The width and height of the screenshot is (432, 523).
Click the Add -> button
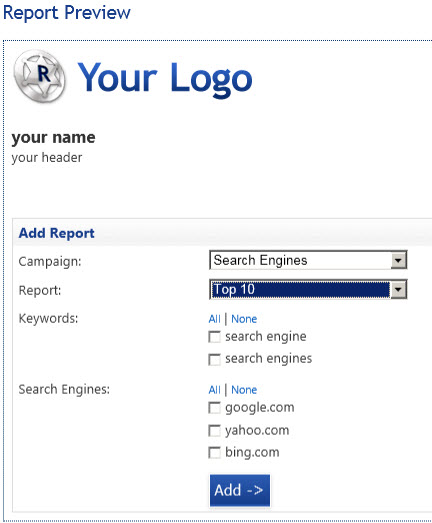click(x=240, y=490)
